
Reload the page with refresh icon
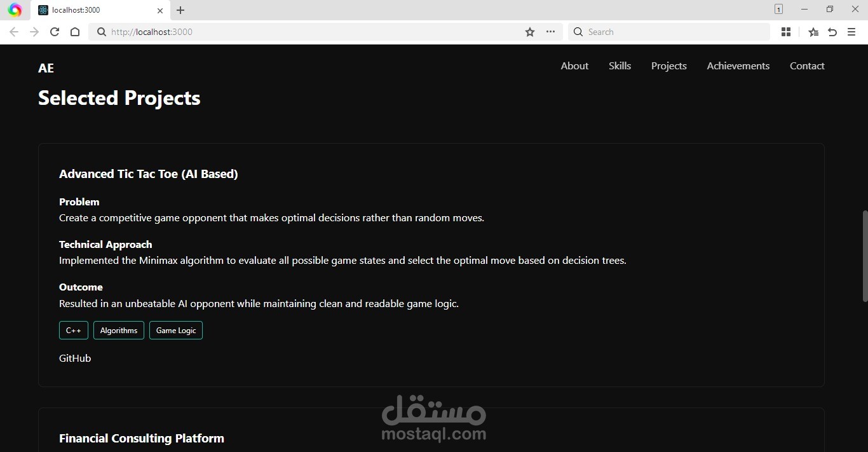55,32
